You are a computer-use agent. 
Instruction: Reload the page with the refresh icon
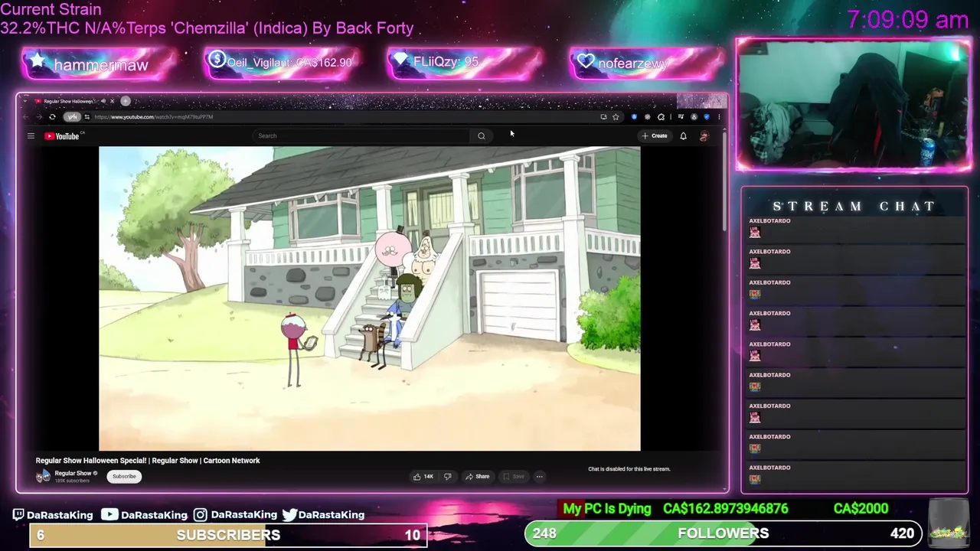(52, 117)
